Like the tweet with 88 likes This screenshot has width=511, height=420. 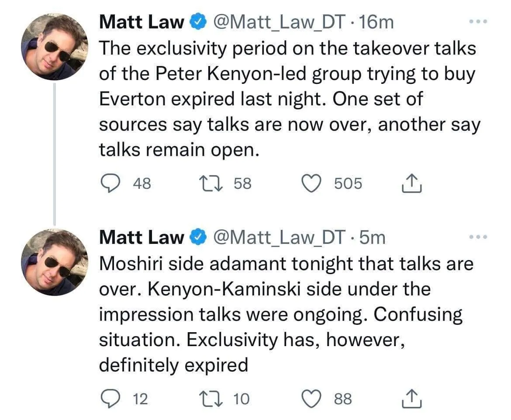pos(312,399)
